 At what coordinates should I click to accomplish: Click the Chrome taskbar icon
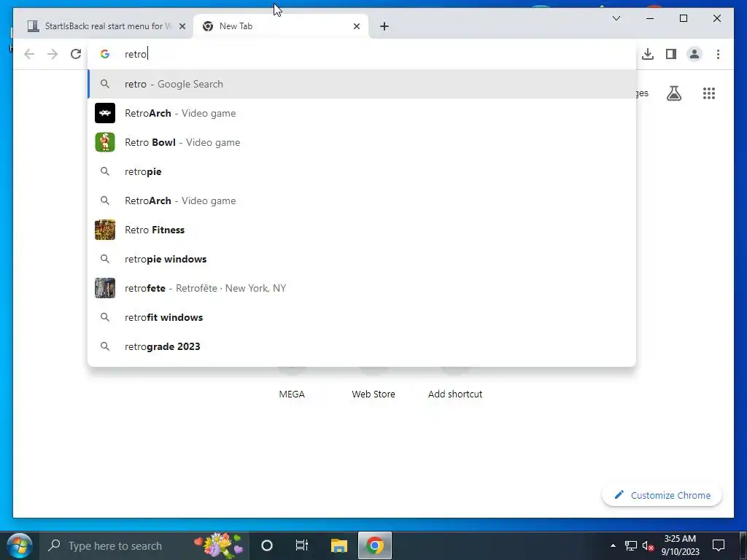pos(375,545)
